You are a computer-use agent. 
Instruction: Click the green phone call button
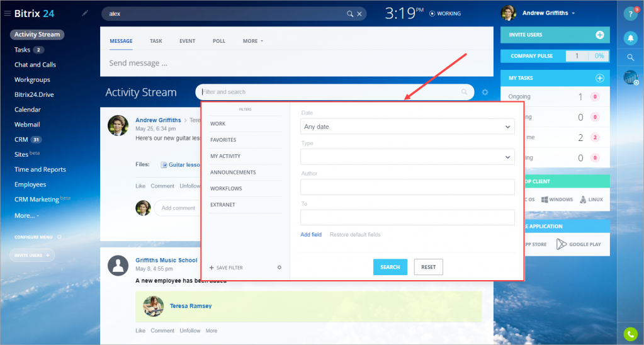[630, 334]
